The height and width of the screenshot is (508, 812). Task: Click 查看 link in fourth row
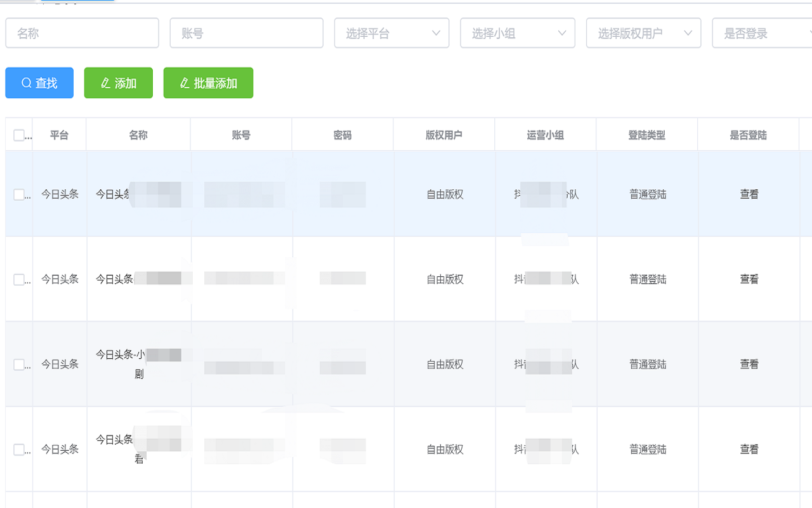click(749, 450)
